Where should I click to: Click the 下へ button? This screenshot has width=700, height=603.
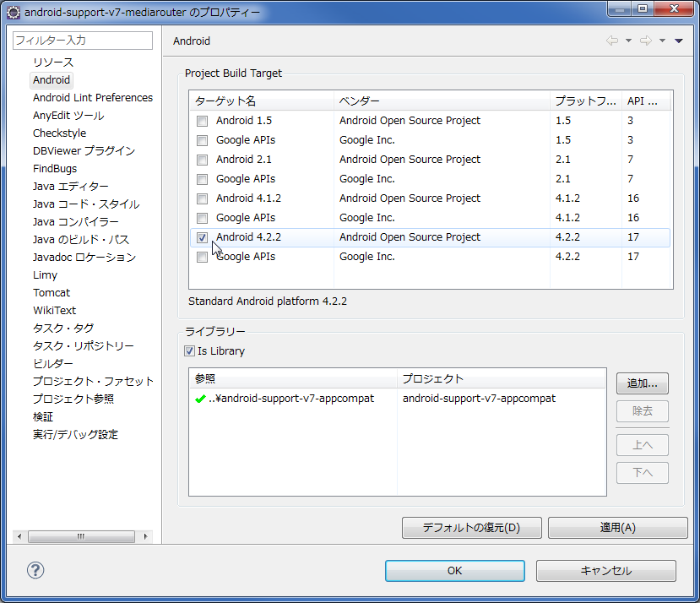tap(643, 473)
